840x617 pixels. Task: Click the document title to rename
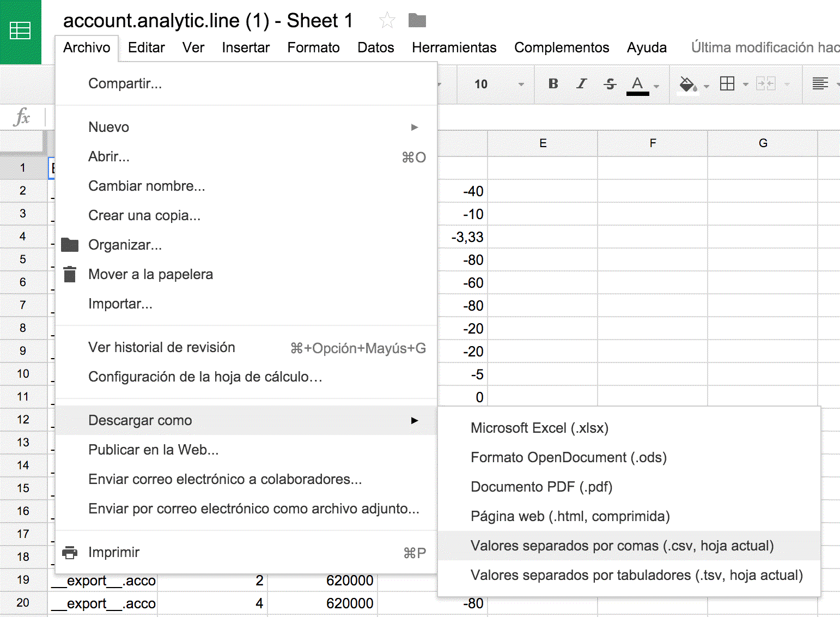pyautogui.click(x=208, y=21)
